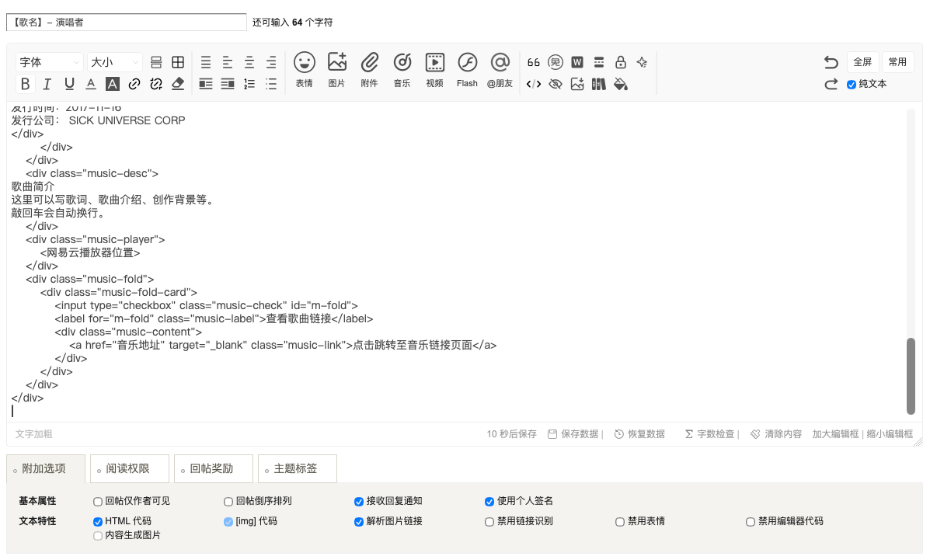Viewport: 930px width, 560px height.
Task: Toggle the 纯文本 plain text checkbox
Action: pyautogui.click(x=851, y=84)
